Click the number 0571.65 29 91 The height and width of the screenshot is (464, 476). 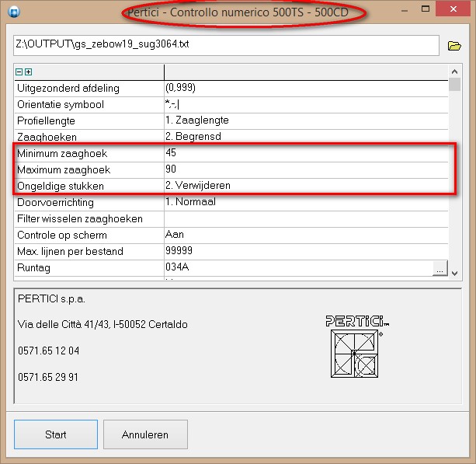(48, 378)
